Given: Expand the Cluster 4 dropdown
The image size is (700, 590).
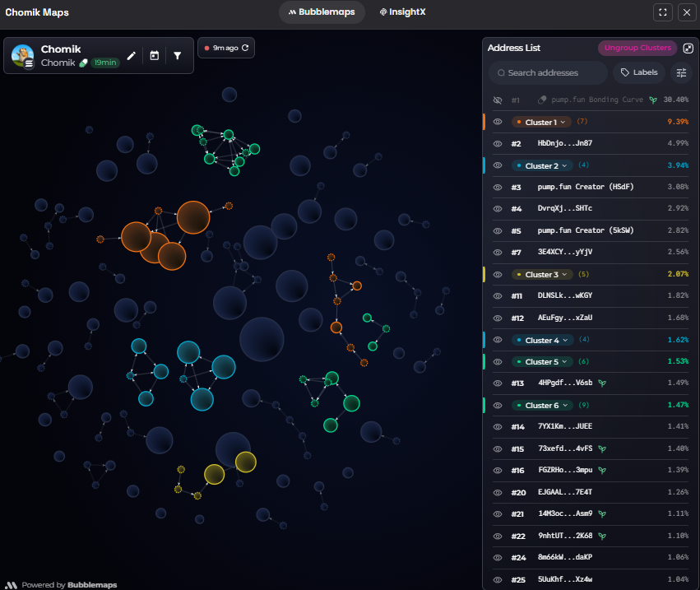Looking at the screenshot, I should [543, 341].
